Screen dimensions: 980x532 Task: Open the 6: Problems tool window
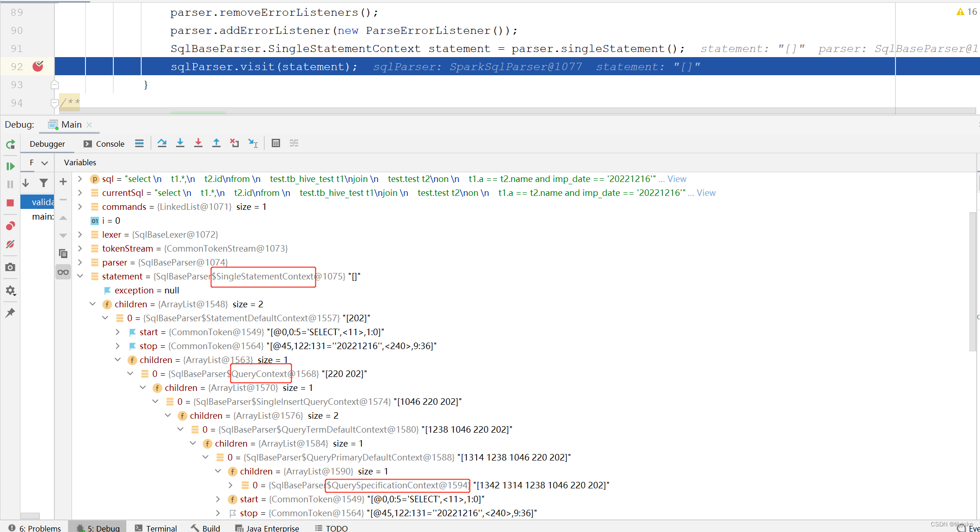coord(35,528)
